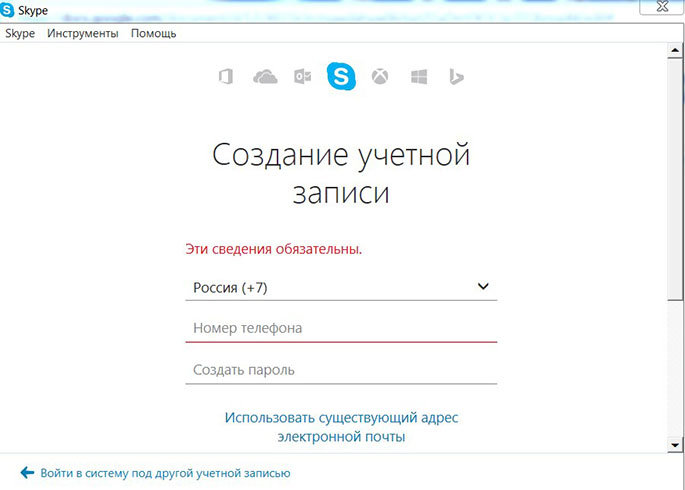Click the blue Skype logo icon
The image size is (685, 490).
(341, 76)
